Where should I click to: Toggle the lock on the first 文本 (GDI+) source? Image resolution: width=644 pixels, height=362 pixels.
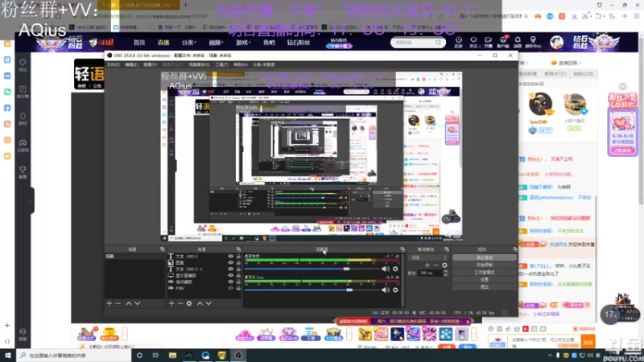pyautogui.click(x=238, y=256)
